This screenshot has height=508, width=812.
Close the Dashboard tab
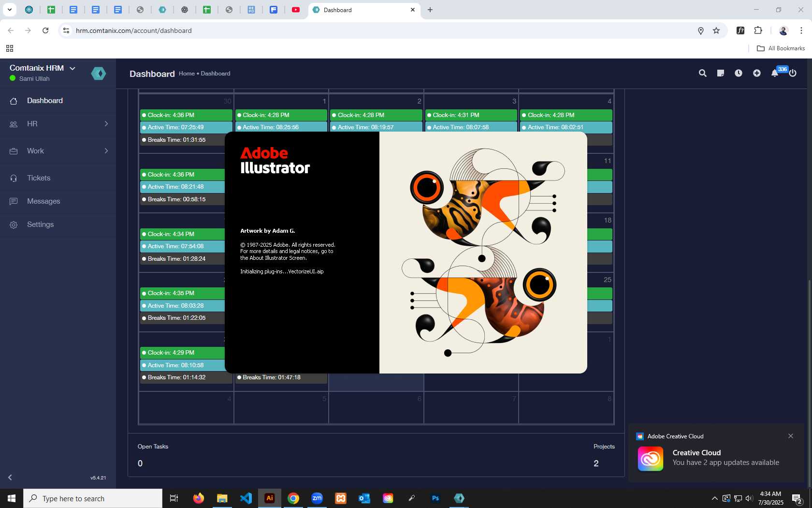[x=413, y=10]
